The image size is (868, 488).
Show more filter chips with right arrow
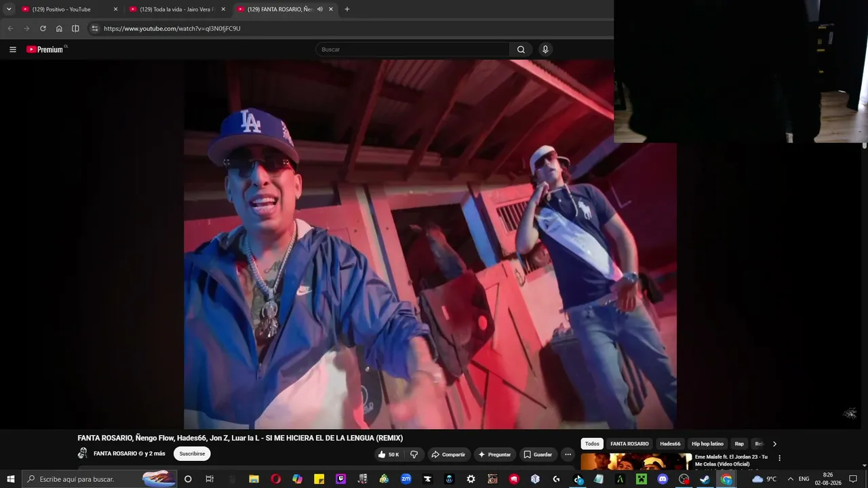[x=774, y=444]
